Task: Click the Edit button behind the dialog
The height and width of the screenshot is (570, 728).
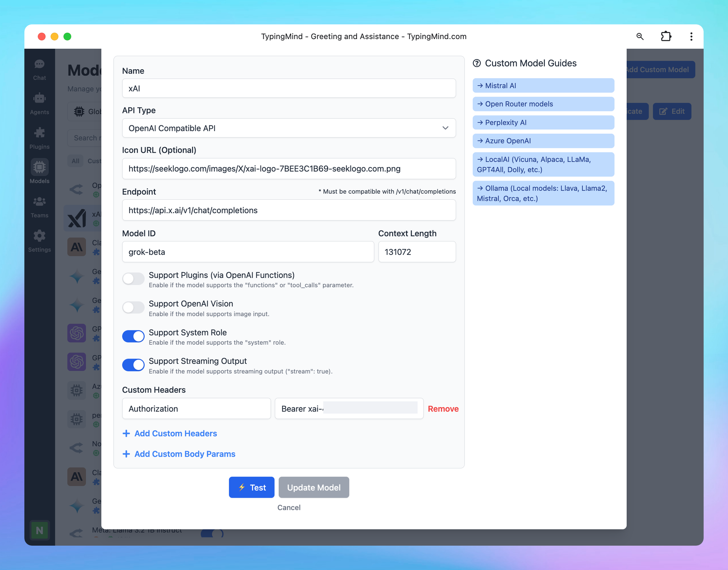Action: [672, 112]
